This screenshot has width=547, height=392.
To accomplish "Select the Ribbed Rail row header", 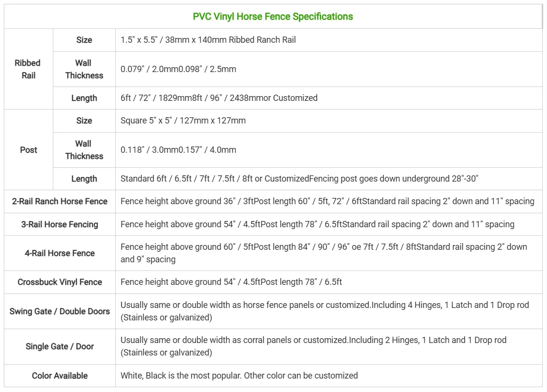I will pos(28,69).
